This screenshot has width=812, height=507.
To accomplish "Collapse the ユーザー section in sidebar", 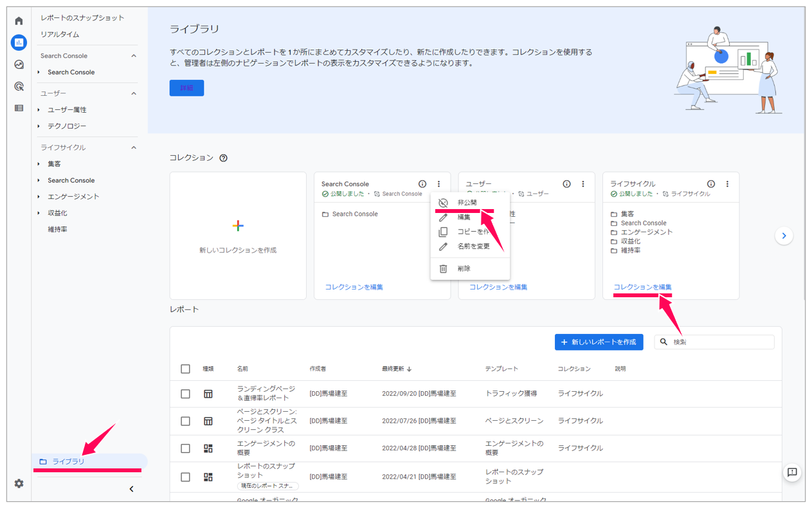I will pyautogui.click(x=134, y=93).
